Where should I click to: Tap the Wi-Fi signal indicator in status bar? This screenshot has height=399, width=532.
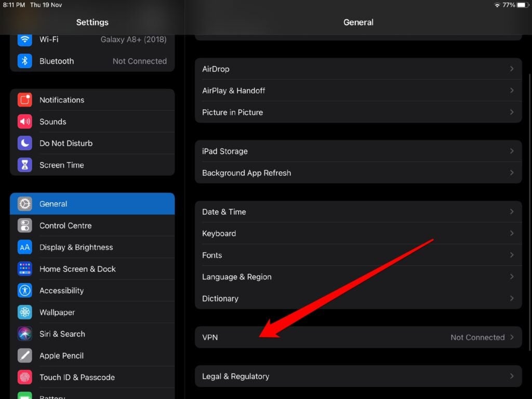click(x=497, y=5)
